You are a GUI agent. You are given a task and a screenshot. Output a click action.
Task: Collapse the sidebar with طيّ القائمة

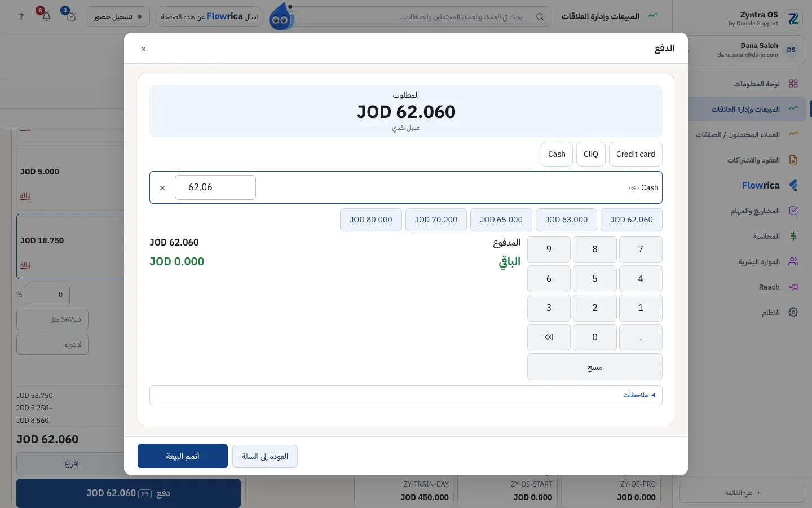pyautogui.click(x=742, y=493)
